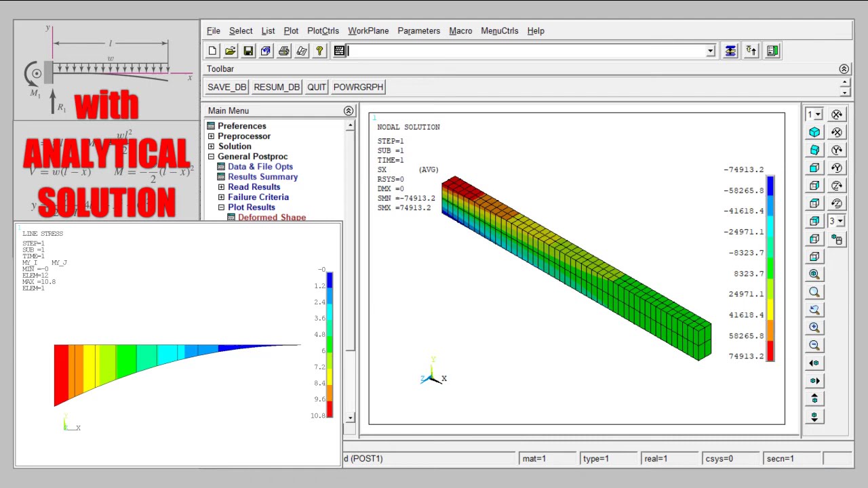Collapse the Main Menu panel
Viewport: 868px width, 488px height.
point(349,110)
